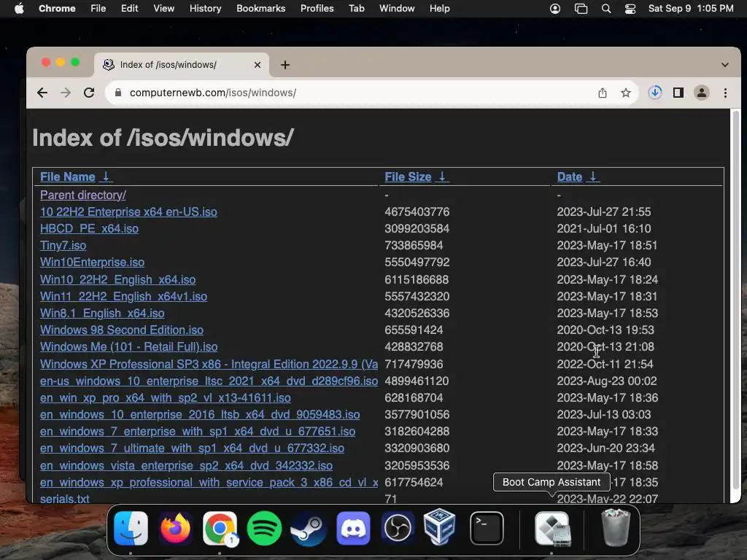747x560 pixels.
Task: Go back with the browser back arrow
Action: pyautogui.click(x=42, y=93)
